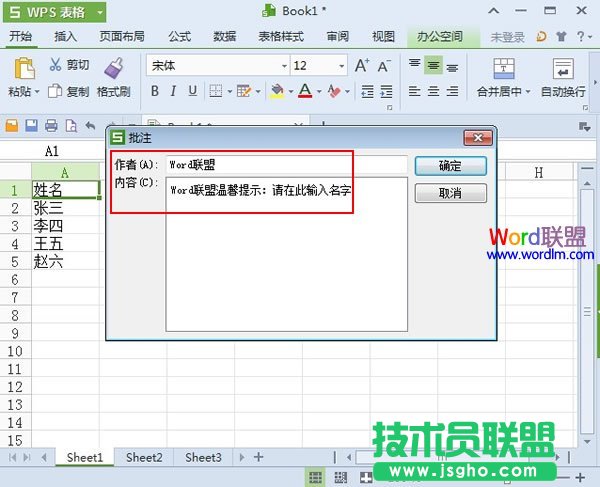Click the normal view icon in status bar
Viewport: 600px width, 487px height.
315,477
